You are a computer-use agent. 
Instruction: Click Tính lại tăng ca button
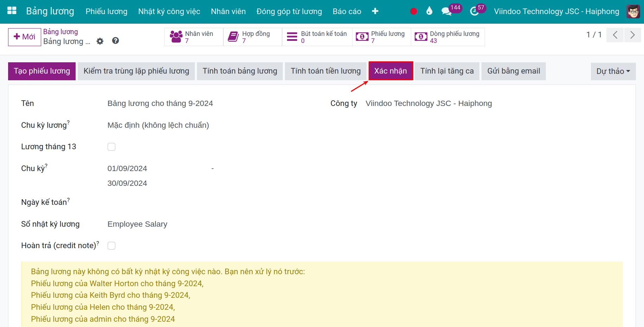447,71
